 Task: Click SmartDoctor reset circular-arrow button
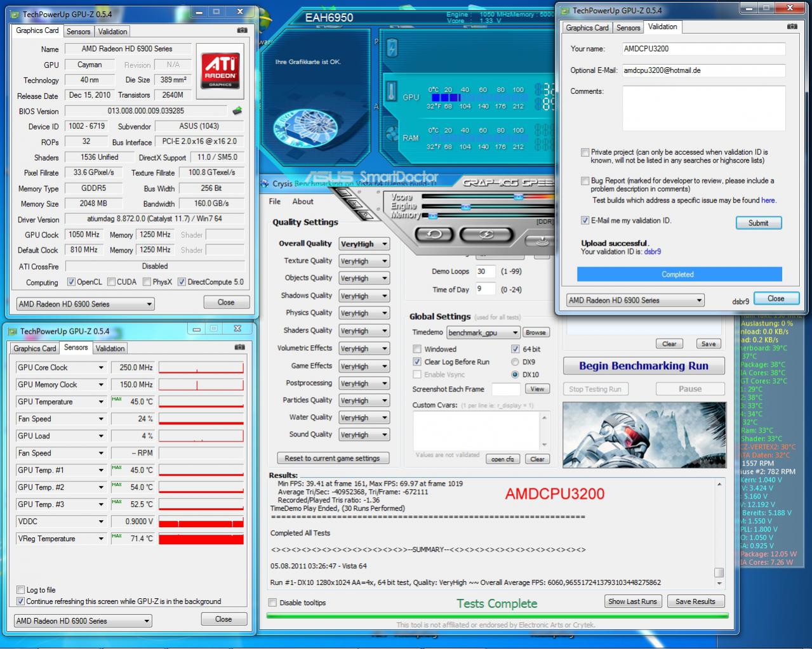click(x=434, y=234)
